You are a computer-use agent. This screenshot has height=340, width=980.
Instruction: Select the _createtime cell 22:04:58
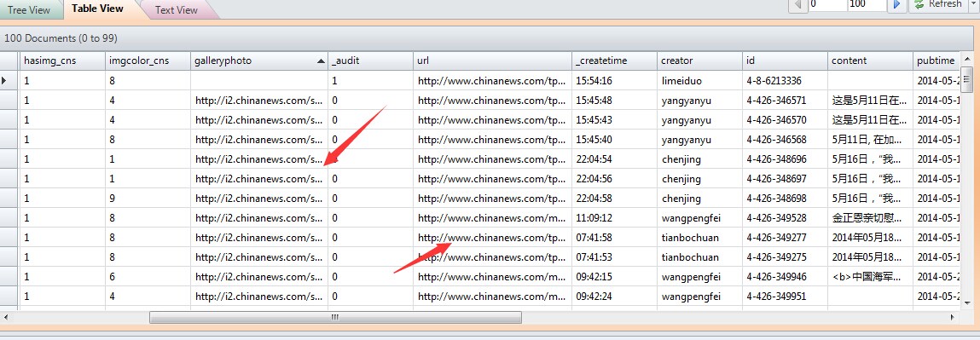click(x=614, y=199)
